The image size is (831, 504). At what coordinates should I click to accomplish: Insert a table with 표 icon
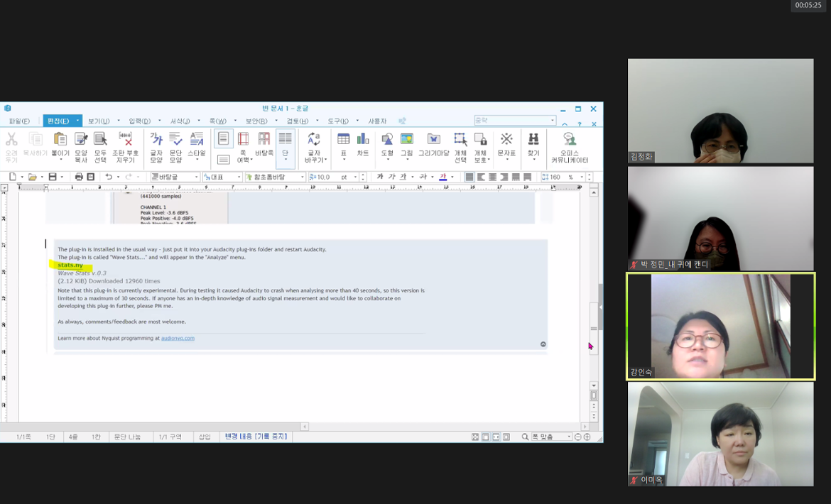344,144
